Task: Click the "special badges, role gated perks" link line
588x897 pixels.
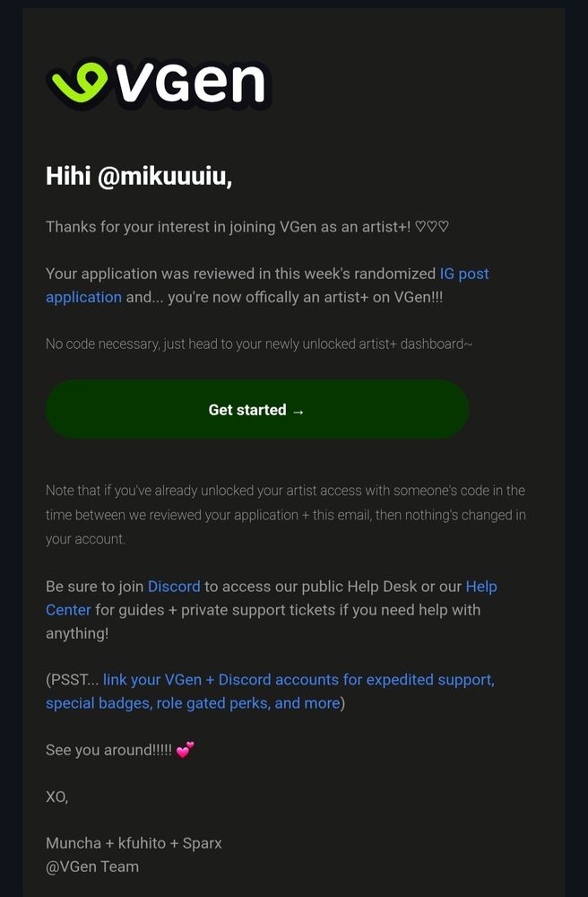Action: 193,703
